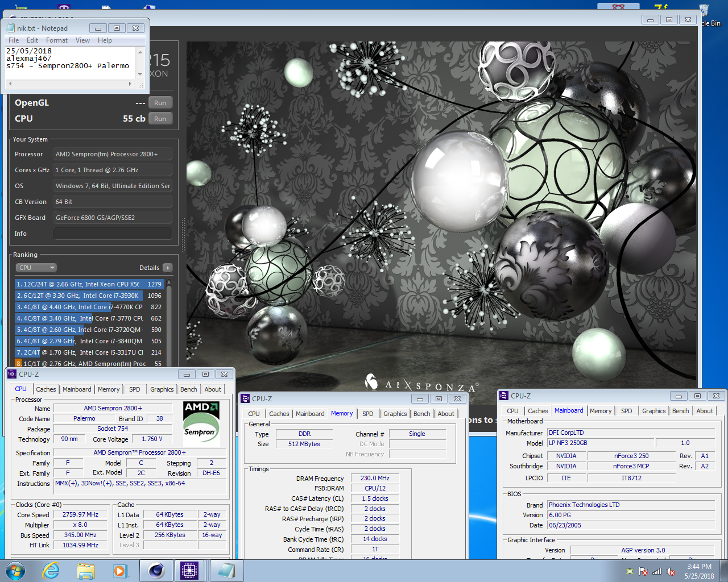Open the network signal tray icon
Viewport: 728px width, 582px height.
click(x=657, y=571)
